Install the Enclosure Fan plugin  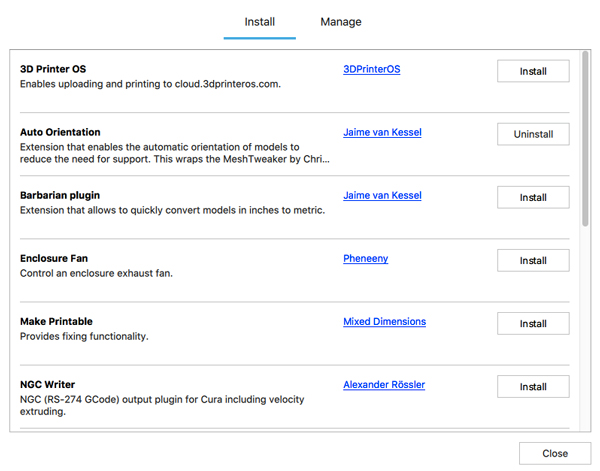pyautogui.click(x=532, y=260)
